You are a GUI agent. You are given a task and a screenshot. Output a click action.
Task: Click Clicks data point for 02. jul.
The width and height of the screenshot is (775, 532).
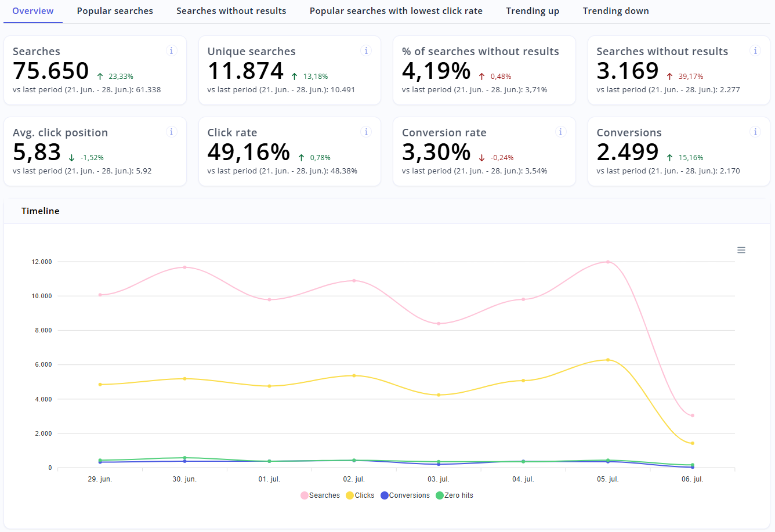pos(354,375)
